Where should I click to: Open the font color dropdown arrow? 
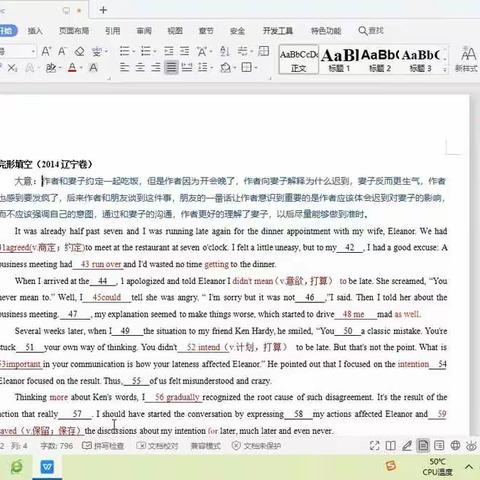pyautogui.click(x=81, y=68)
